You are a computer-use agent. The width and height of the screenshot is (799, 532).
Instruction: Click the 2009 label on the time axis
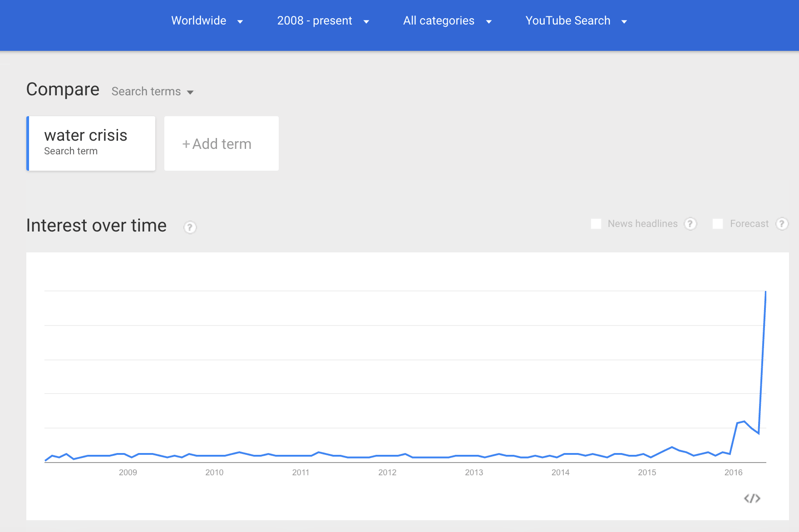[x=128, y=473]
